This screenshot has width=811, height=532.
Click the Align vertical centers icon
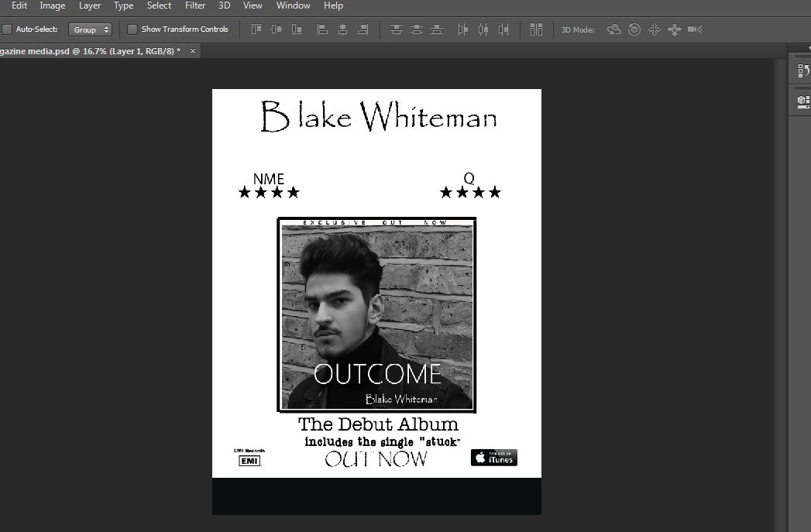277,29
